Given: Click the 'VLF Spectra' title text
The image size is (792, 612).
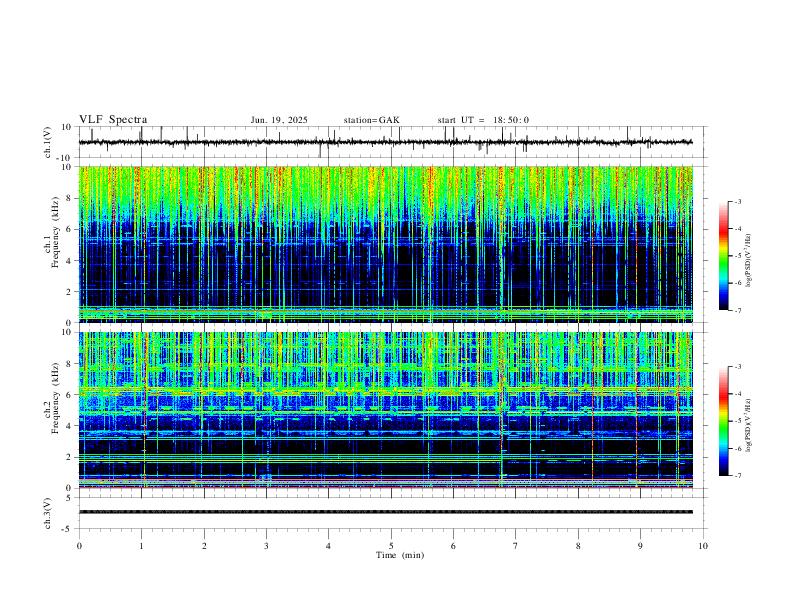Looking at the screenshot, I should click(113, 120).
